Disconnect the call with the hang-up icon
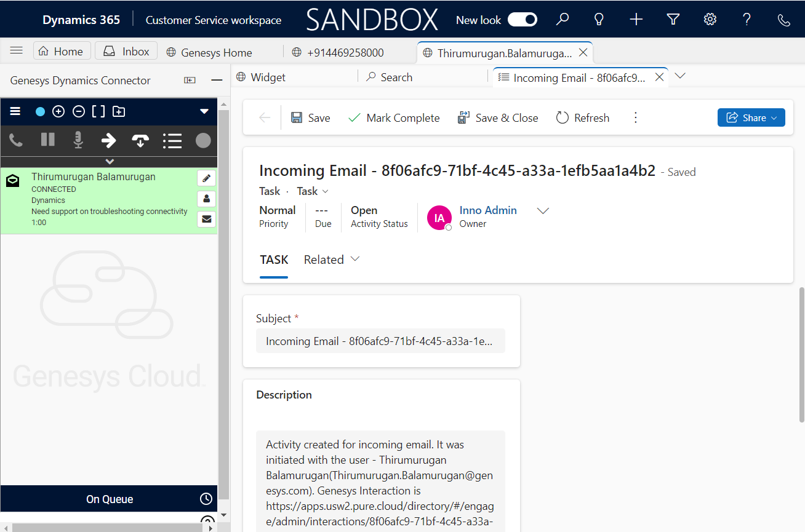Image resolution: width=805 pixels, height=532 pixels. tap(140, 140)
